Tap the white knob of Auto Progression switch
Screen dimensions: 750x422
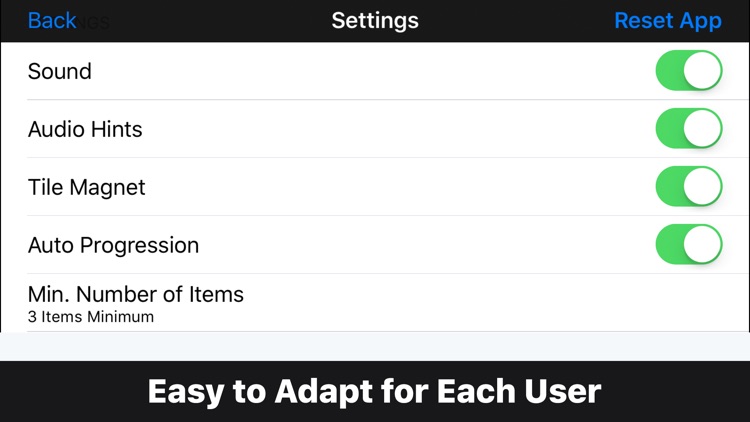coord(703,245)
